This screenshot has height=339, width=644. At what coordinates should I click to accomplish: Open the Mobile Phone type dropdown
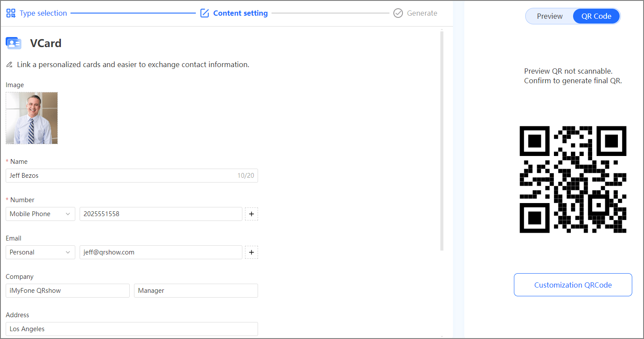pos(40,214)
